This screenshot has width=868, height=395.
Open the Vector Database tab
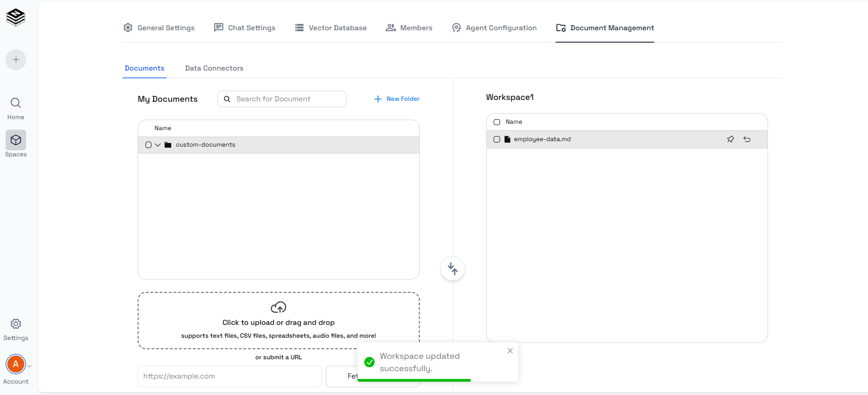(x=331, y=28)
